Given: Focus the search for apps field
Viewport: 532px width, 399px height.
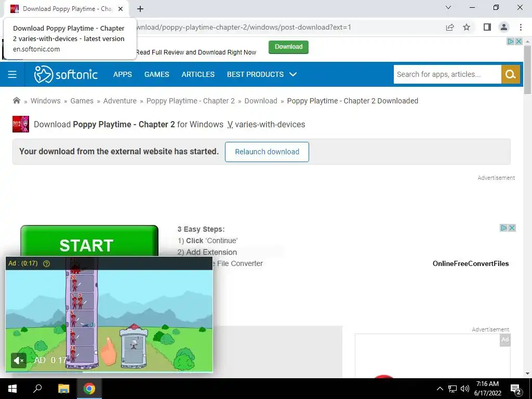Looking at the screenshot, I should [447, 74].
